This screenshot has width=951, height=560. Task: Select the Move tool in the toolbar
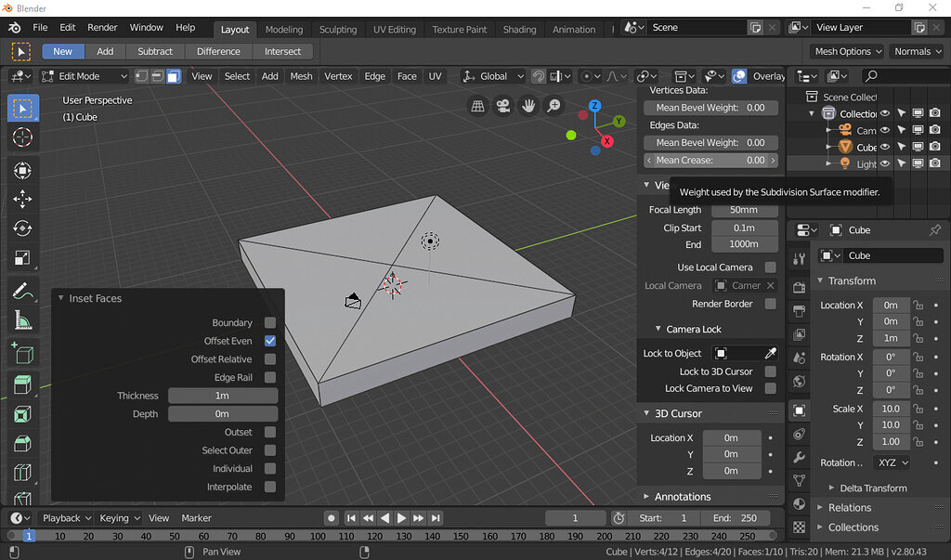(23, 199)
